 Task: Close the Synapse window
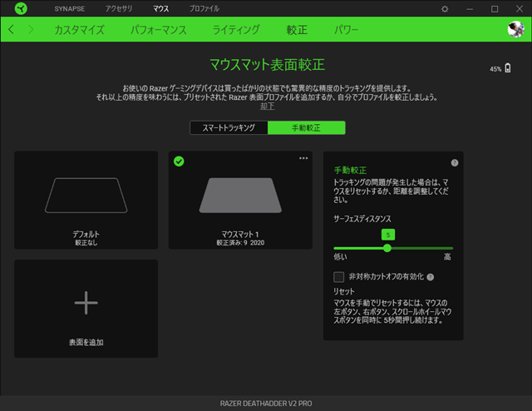coord(520,9)
